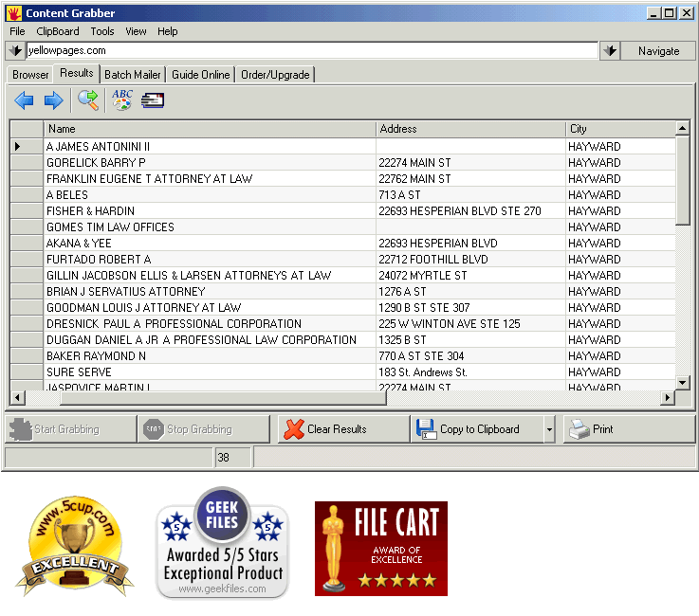Switch to the Browser tab
The height and width of the screenshot is (616, 699).
[30, 75]
